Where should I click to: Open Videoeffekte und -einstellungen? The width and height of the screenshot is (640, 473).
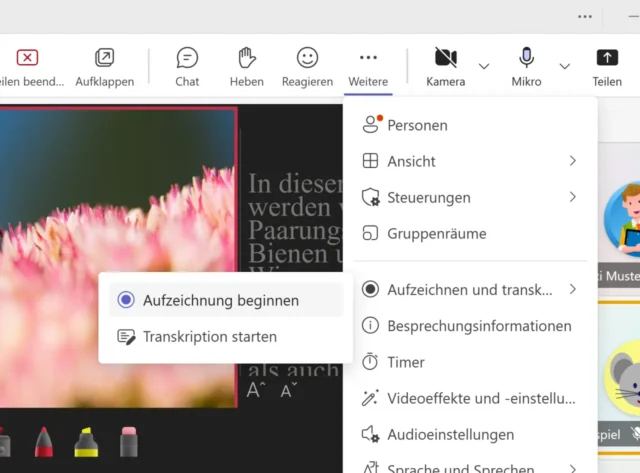[470, 398]
